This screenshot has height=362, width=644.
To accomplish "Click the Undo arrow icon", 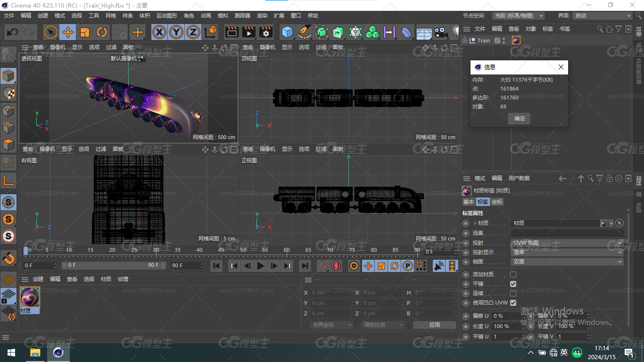I will [13, 32].
